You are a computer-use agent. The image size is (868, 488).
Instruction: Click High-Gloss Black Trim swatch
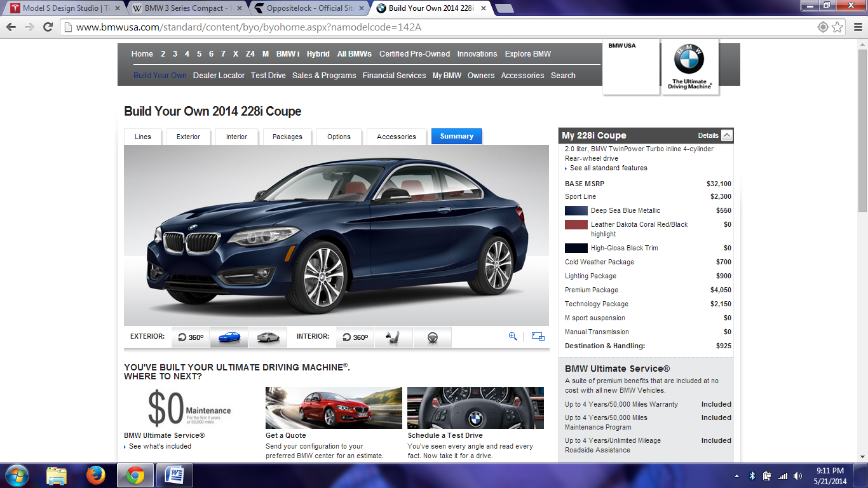click(576, 248)
